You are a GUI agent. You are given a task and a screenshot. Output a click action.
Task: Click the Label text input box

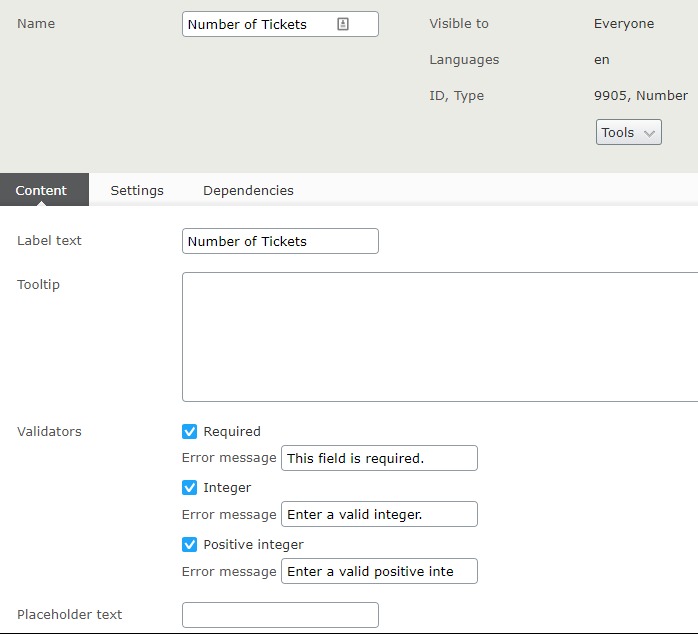tap(280, 241)
